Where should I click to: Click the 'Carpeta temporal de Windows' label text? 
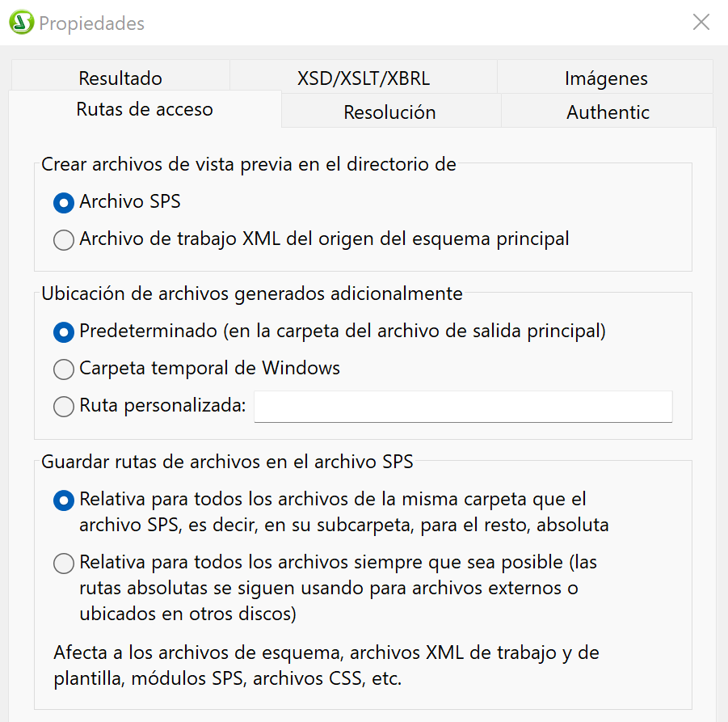209,369
